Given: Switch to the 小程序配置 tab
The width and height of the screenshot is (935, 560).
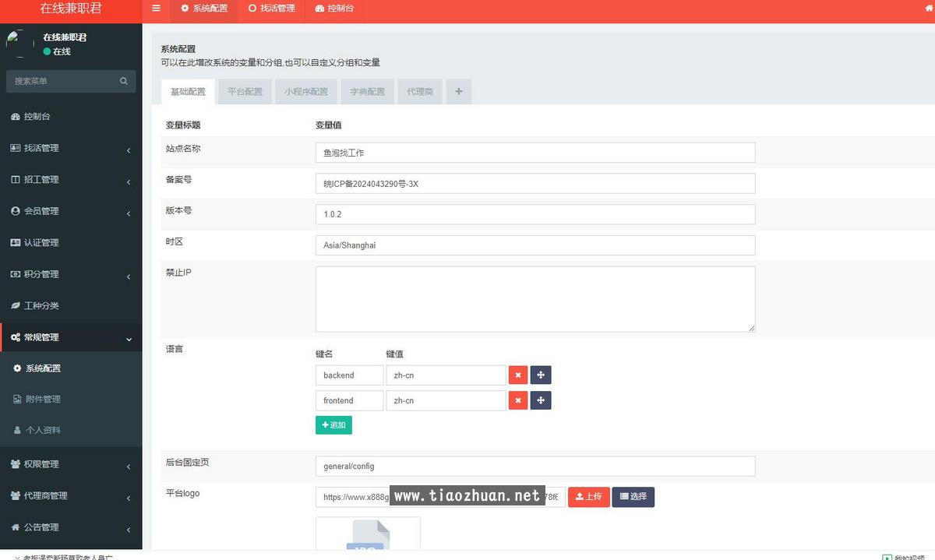Looking at the screenshot, I should pyautogui.click(x=305, y=92).
